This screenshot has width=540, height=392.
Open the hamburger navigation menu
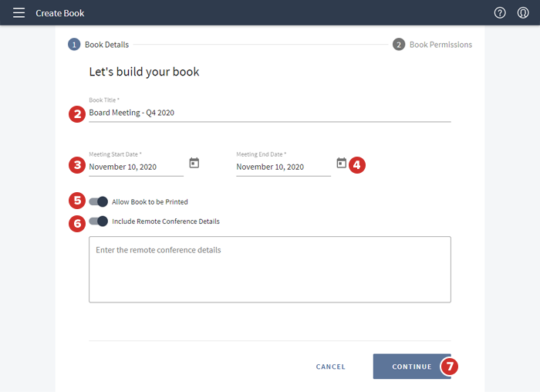click(x=19, y=13)
